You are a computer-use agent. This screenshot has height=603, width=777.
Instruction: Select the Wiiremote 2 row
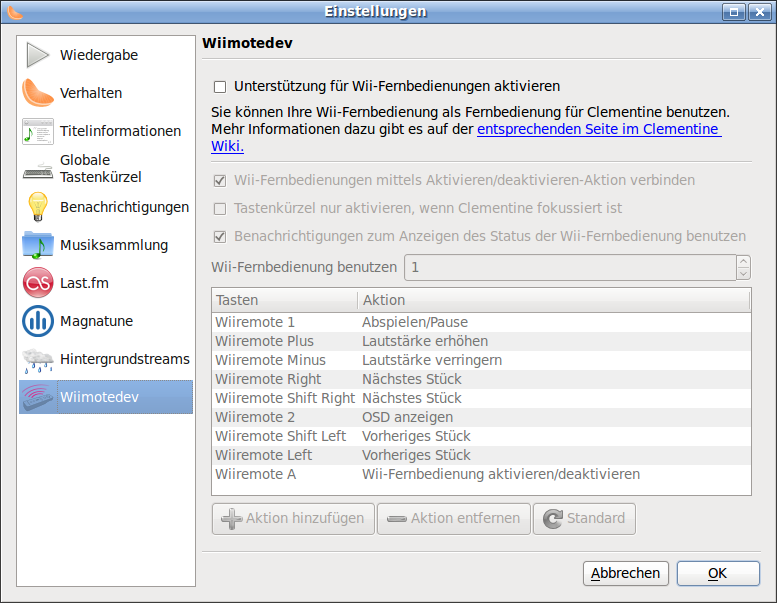point(481,417)
